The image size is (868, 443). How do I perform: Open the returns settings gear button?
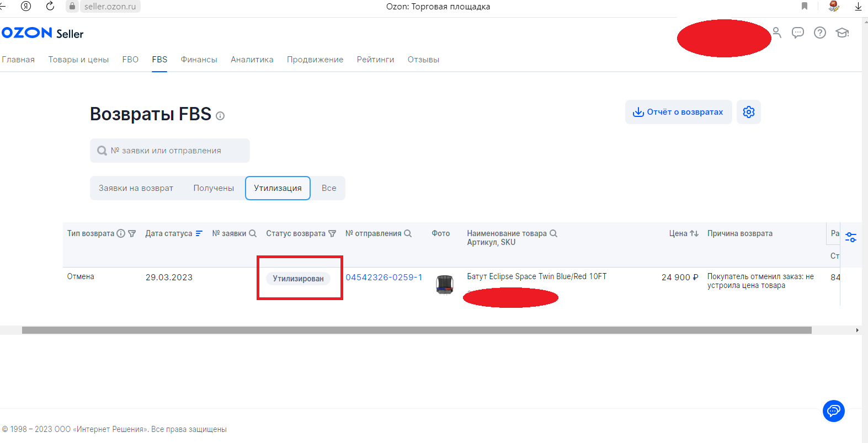click(x=749, y=112)
